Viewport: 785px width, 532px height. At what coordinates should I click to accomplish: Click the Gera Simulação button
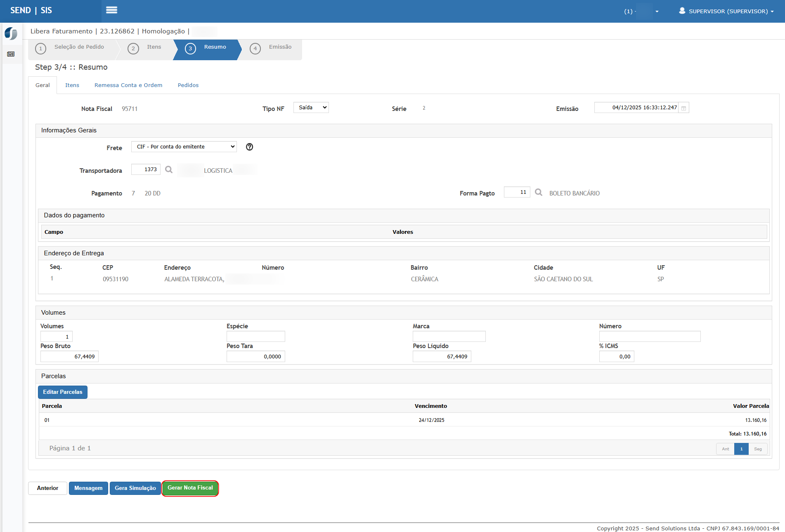point(135,488)
